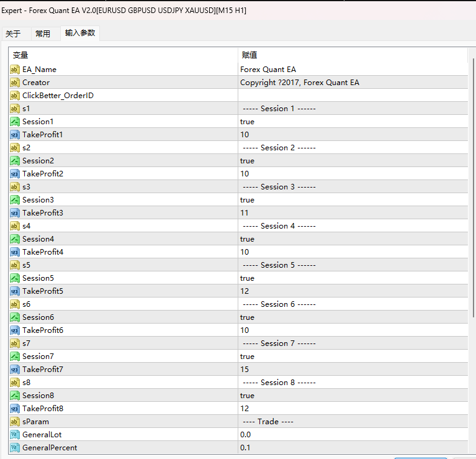Click TakeProfit8 value 12
Viewport: 476px width, 459px height.
click(245, 409)
